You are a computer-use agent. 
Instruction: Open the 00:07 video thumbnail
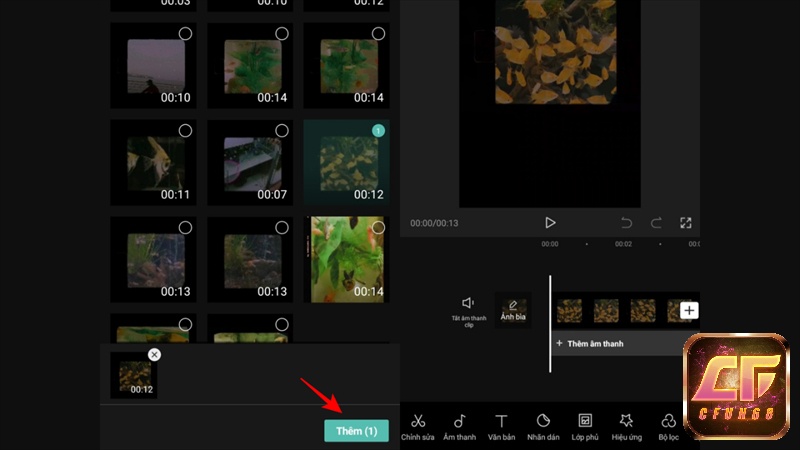[x=250, y=162]
